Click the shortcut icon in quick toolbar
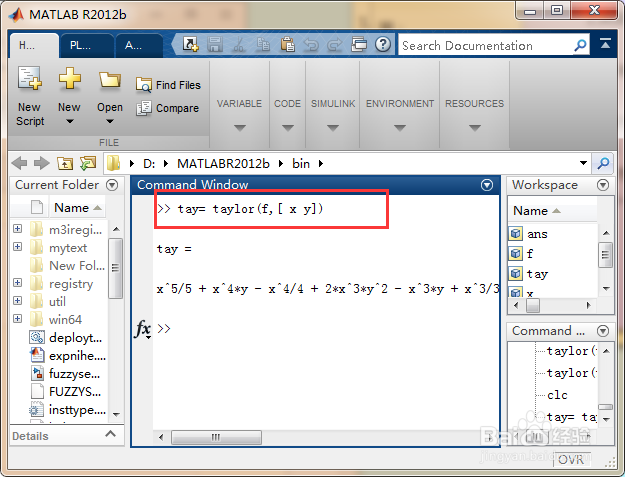 pyautogui.click(x=190, y=44)
